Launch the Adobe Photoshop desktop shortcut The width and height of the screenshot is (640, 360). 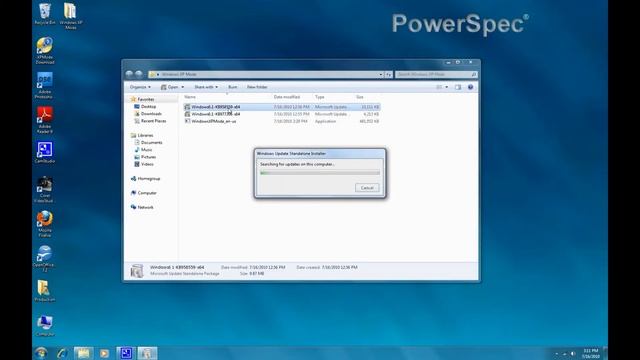point(44,85)
